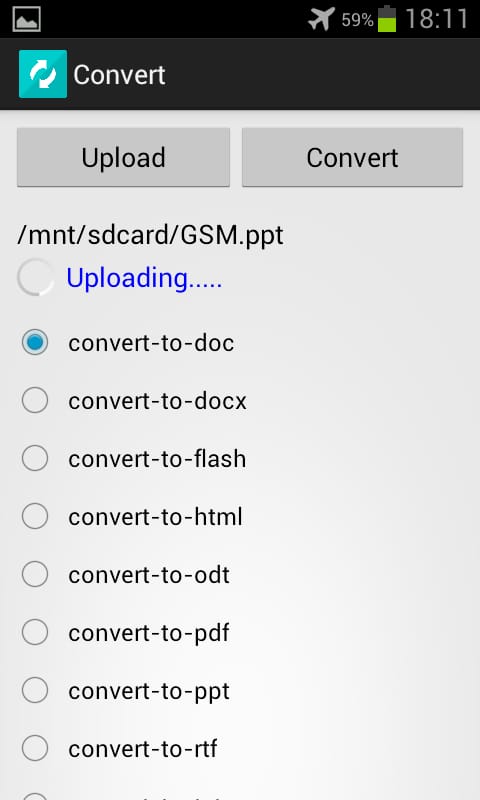Choose convert-to-pdf as output format

tap(35, 633)
